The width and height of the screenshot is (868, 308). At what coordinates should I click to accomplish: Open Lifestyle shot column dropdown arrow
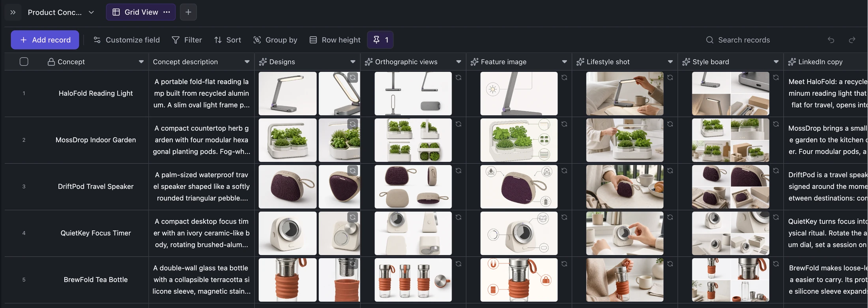pos(670,62)
